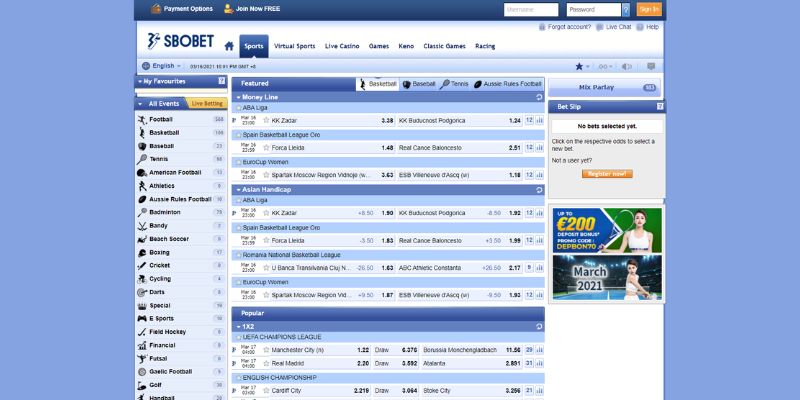This screenshot has width=800, height=400.
Task: Mute sound with the speaker icon
Action: point(627,66)
